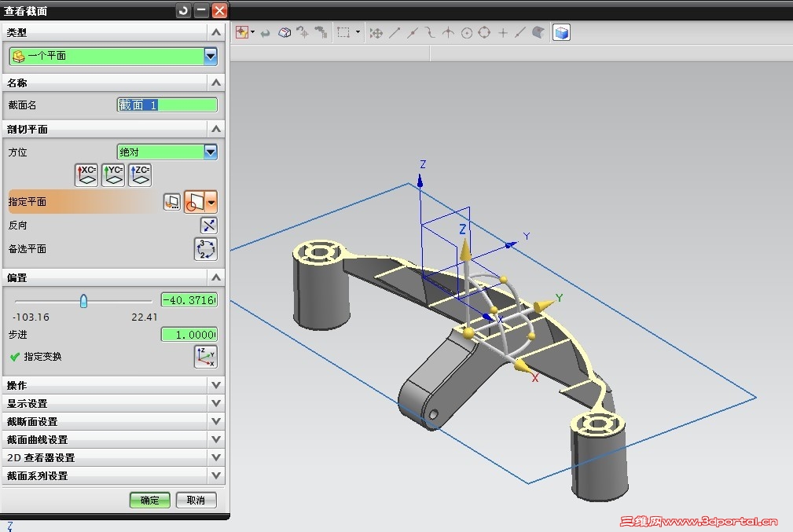This screenshot has width=793, height=532.
Task: Expand the 显示设置 section
Action: [216, 403]
